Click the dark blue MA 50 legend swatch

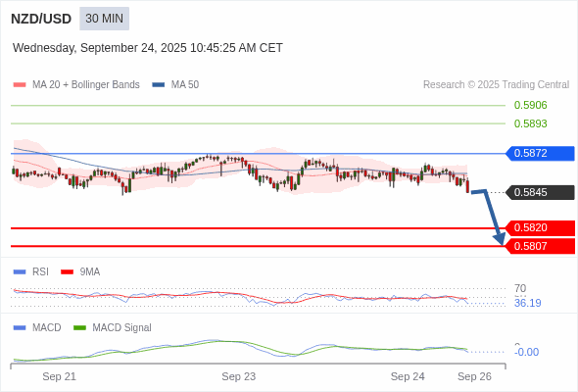(x=159, y=85)
